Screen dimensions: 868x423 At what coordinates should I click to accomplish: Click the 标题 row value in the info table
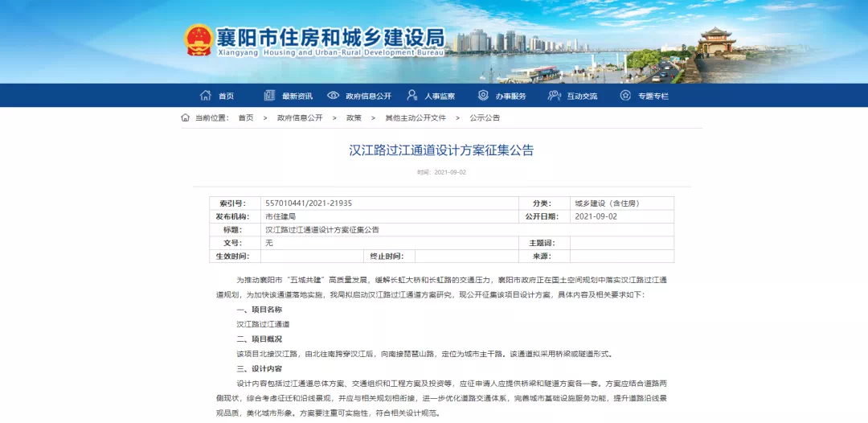[x=322, y=230]
